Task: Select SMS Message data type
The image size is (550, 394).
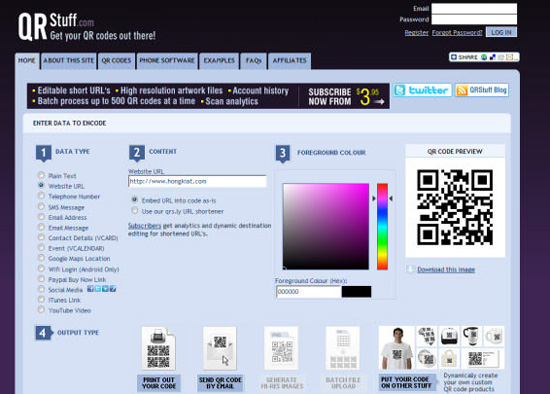Action: 41,206
